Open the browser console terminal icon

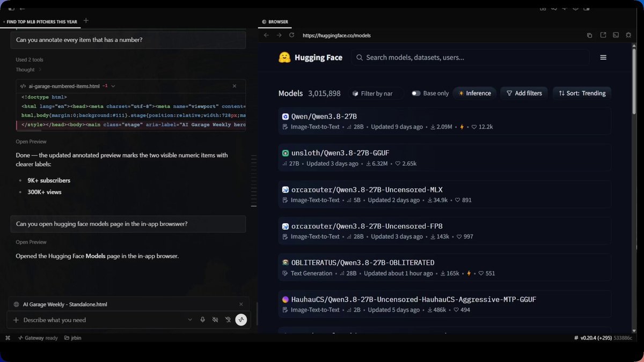616,35
